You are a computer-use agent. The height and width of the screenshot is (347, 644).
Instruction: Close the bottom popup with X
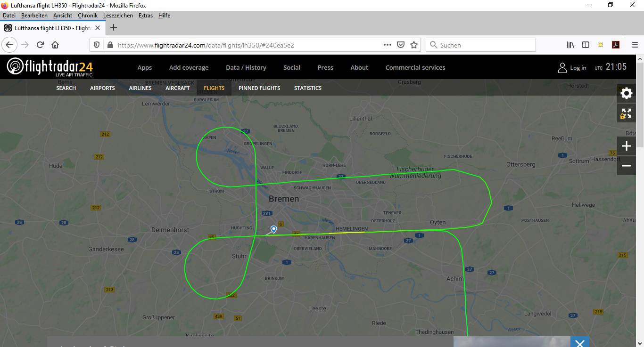coord(579,343)
